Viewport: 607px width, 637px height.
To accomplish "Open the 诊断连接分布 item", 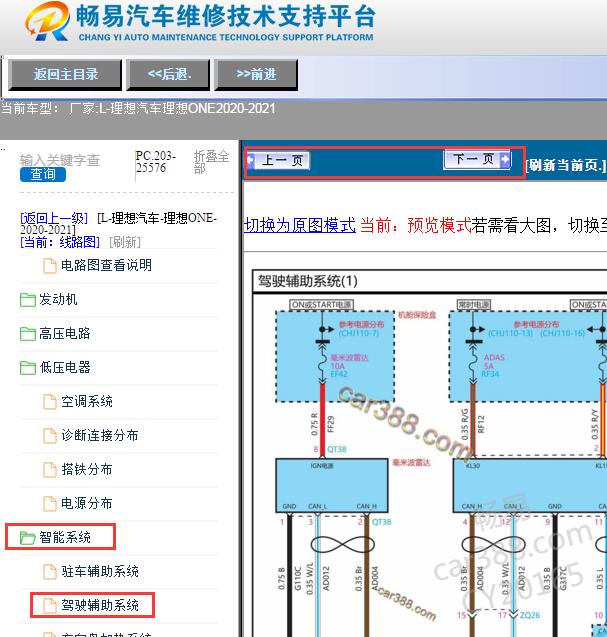I will click(100, 435).
